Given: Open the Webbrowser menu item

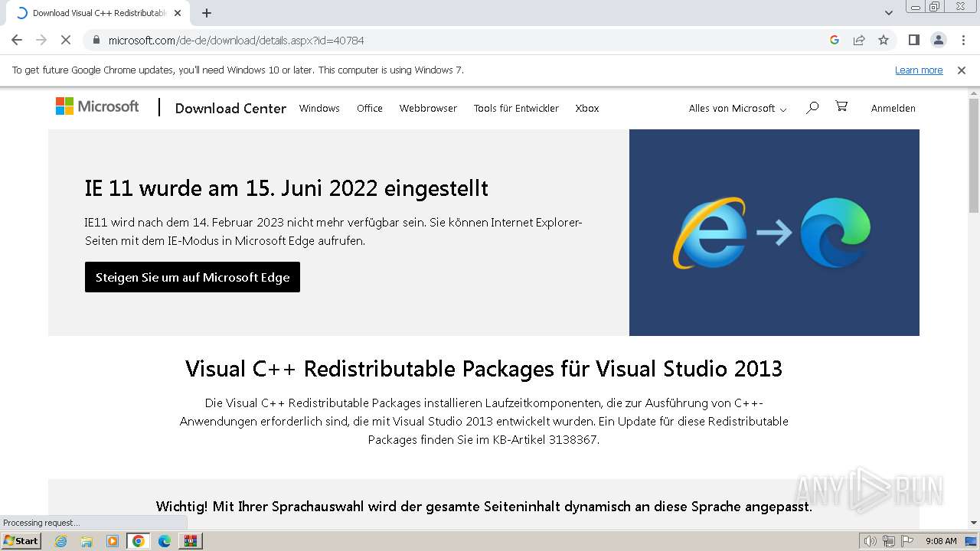Looking at the screenshot, I should pyautogui.click(x=428, y=108).
